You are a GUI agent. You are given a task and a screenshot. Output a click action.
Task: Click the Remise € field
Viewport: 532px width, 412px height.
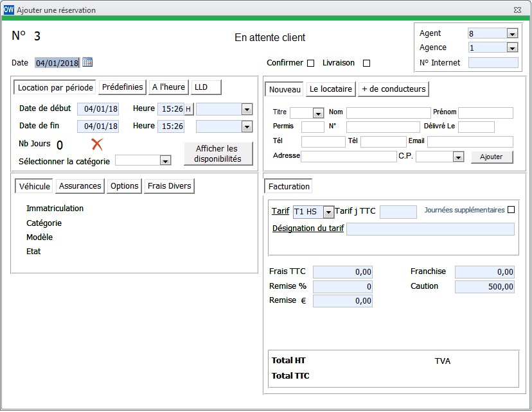click(342, 301)
